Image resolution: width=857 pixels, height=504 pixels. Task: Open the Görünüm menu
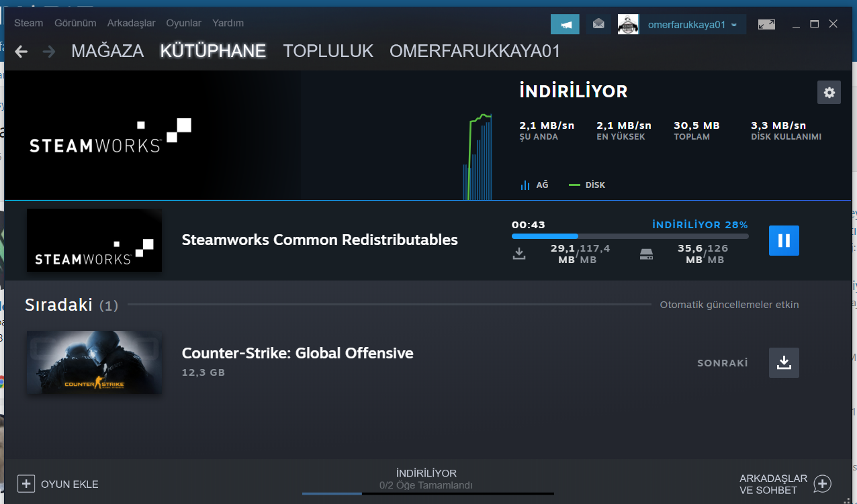75,23
